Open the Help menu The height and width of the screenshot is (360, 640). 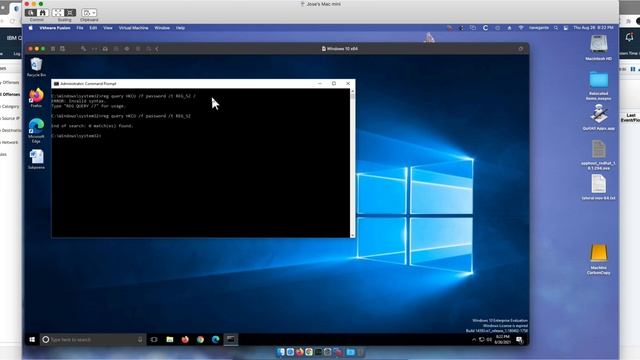click(180, 28)
